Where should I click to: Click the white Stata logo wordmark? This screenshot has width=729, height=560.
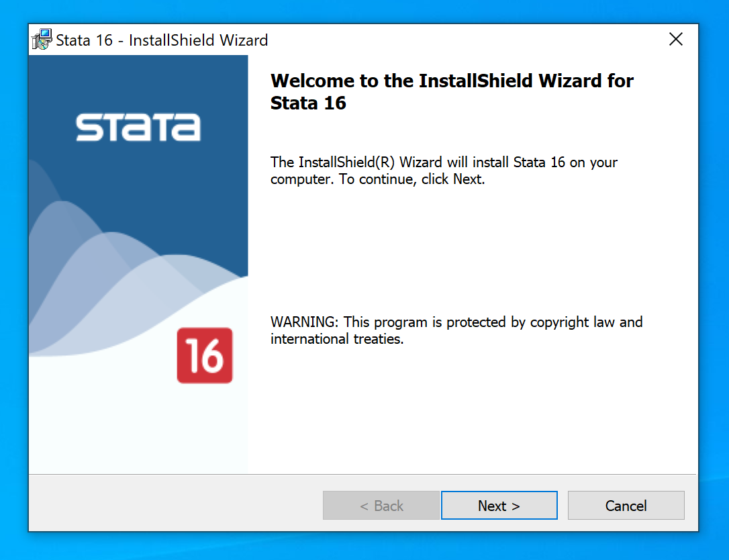click(138, 127)
